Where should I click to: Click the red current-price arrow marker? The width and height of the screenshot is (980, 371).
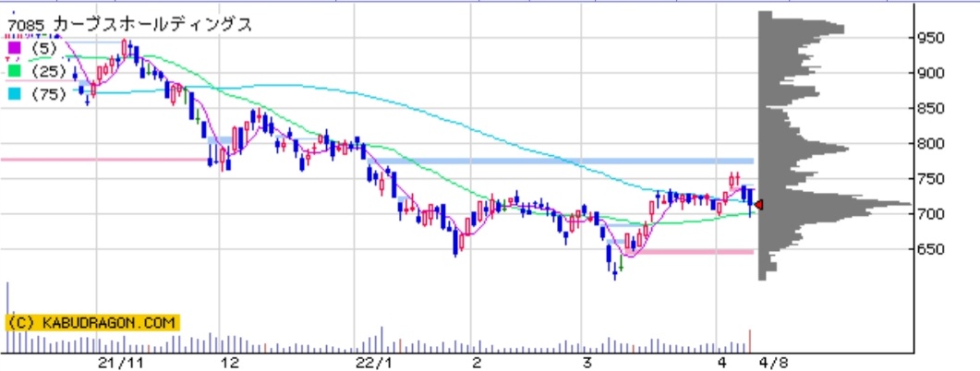[x=759, y=204]
